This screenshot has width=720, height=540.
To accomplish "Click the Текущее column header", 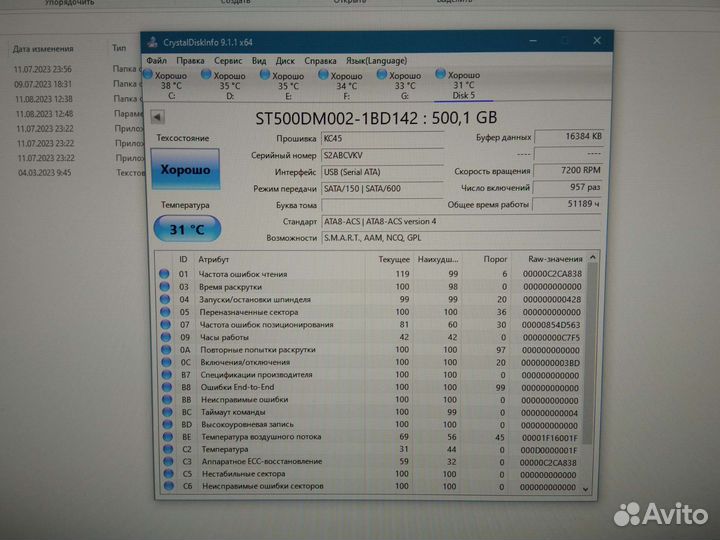I will [x=394, y=259].
